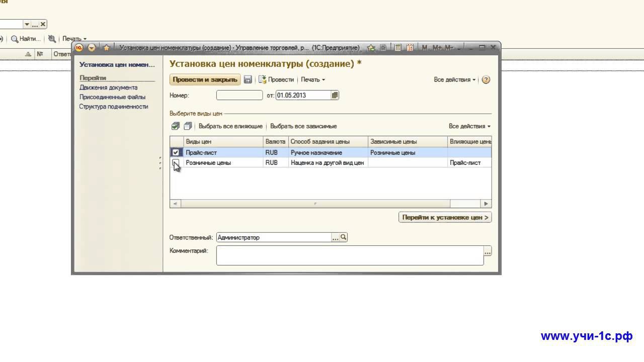The height and width of the screenshot is (362, 644).
Task: Click the date field showing 01.05.2013
Action: 303,95
